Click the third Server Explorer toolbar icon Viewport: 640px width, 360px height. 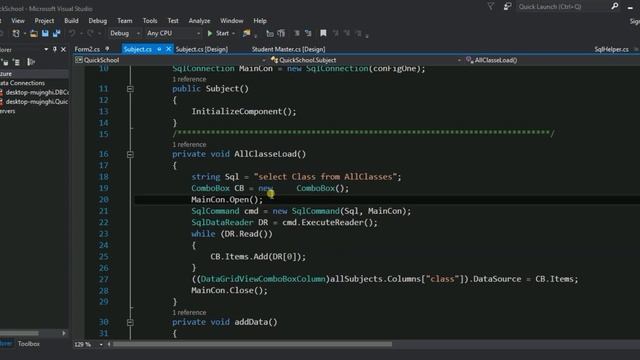point(31,62)
